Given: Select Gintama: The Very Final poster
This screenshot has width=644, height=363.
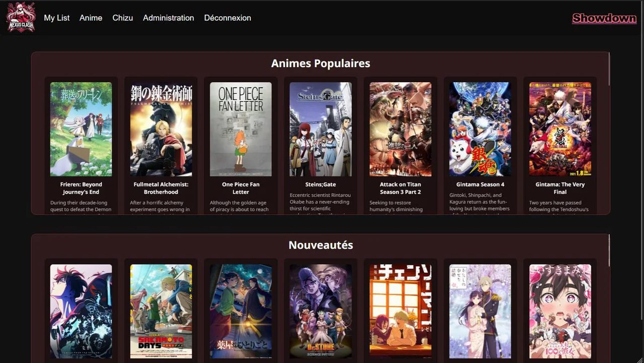Looking at the screenshot, I should (560, 129).
